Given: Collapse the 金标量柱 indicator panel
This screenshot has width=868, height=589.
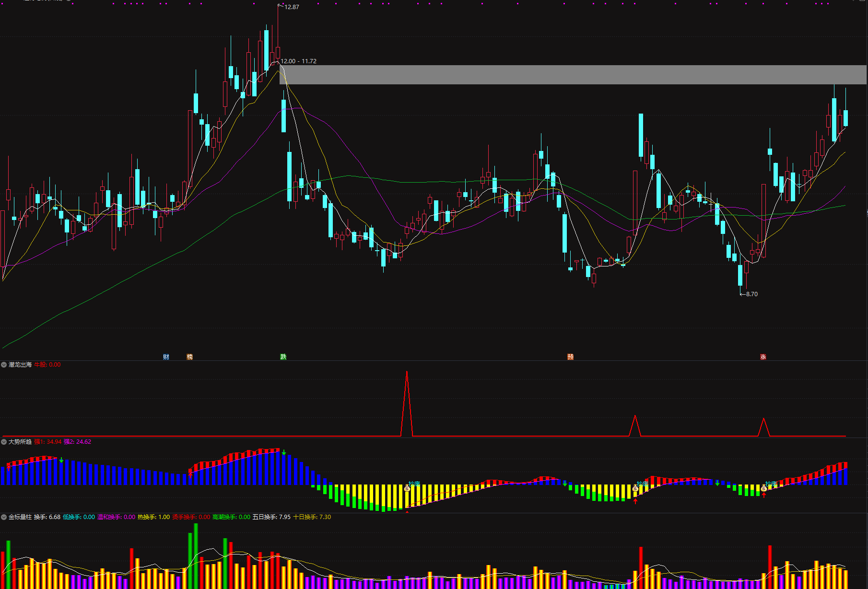Looking at the screenshot, I should 4,517.
